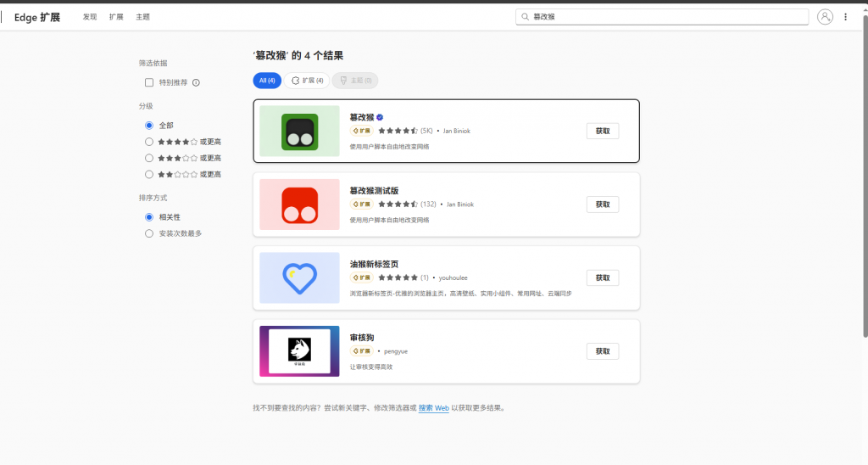Go to the Edge 扩展 home logo
This screenshot has height=465, width=868.
click(x=37, y=17)
